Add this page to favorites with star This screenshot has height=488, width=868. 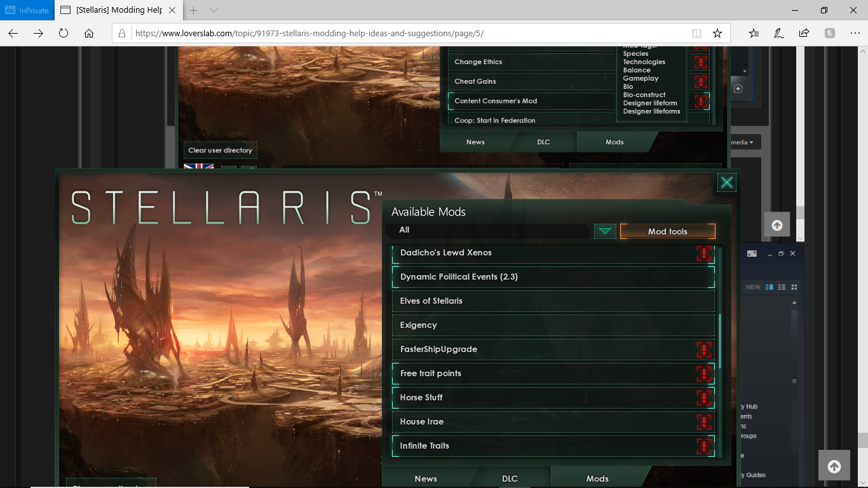click(717, 33)
